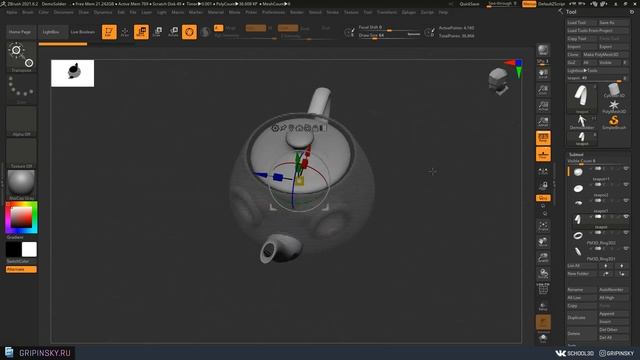Open the Texture Off selector

(x=21, y=153)
